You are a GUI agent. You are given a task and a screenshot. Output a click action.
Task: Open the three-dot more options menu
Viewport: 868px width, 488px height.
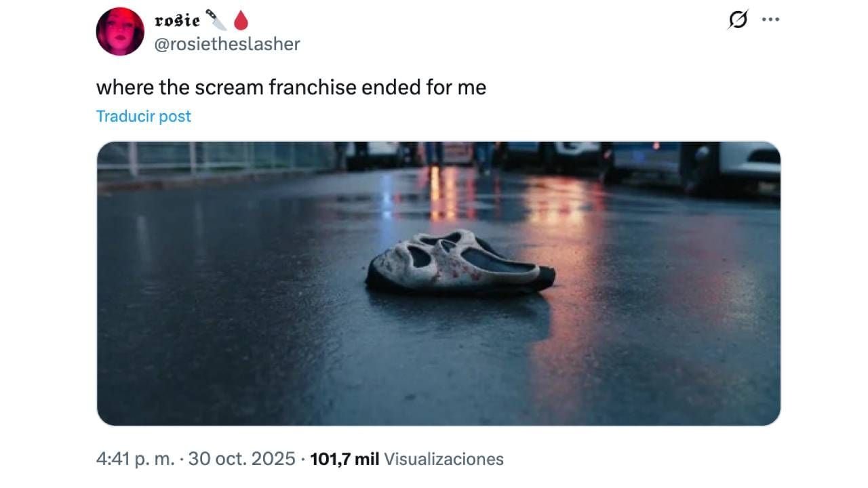tap(770, 20)
